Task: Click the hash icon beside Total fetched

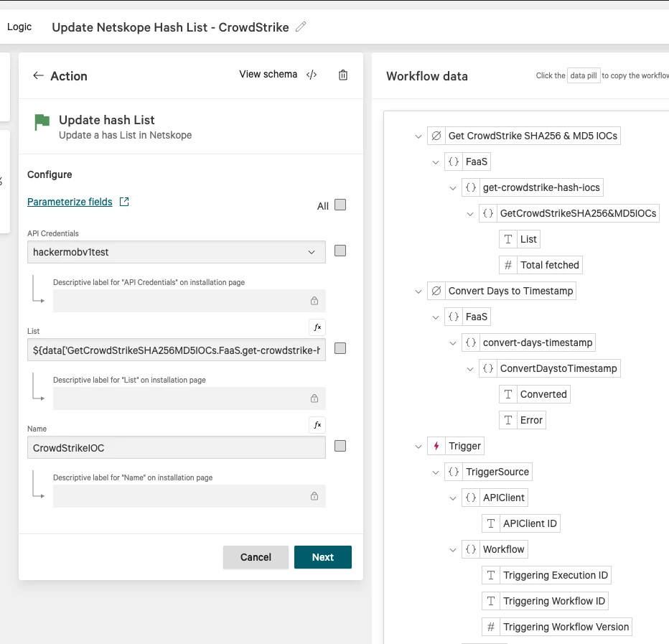Action: 507,265
